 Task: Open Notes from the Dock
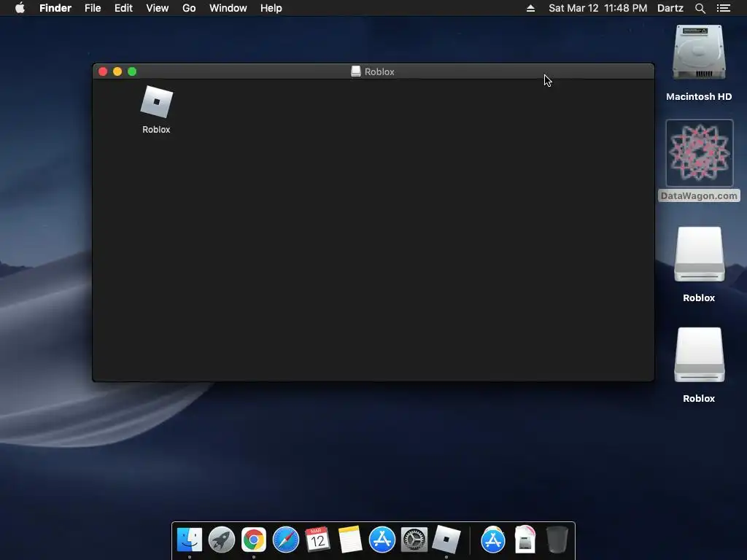pos(350,540)
